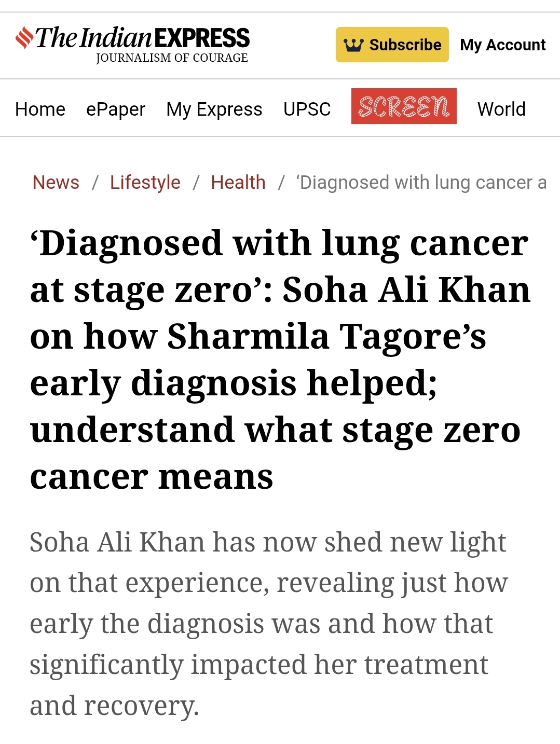
Task: Click the Journalism of Courage tagline
Action: click(x=172, y=58)
